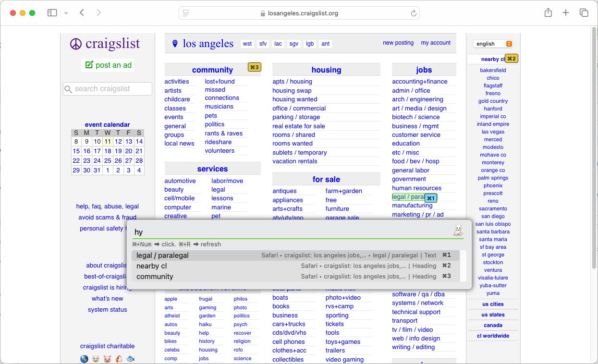Show the tab overview icon
This screenshot has height=364, width=598.
pos(584,13)
